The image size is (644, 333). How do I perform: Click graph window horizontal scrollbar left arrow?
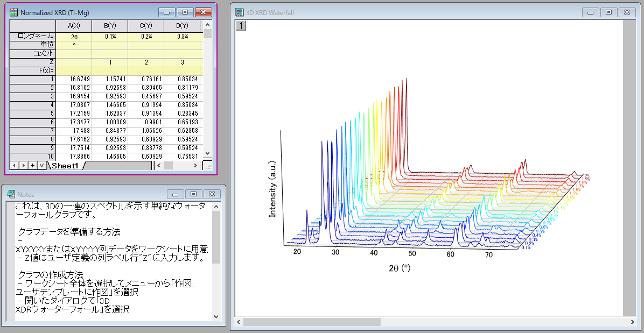[239, 322]
